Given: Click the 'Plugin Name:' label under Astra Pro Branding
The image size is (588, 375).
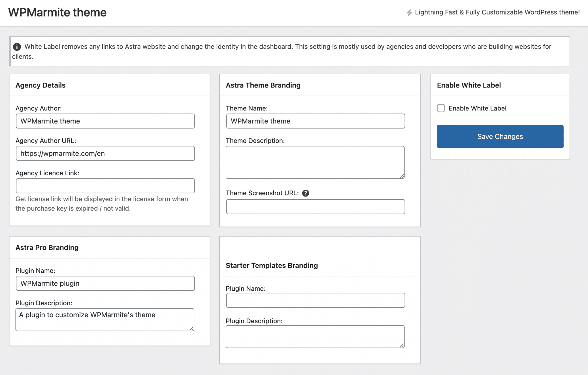Looking at the screenshot, I should click(x=35, y=271).
